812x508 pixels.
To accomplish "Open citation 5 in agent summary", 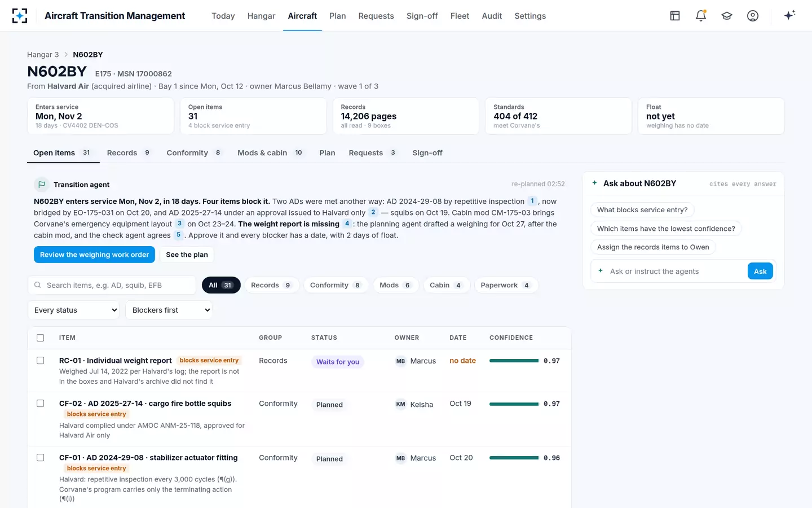I will pyautogui.click(x=178, y=235).
